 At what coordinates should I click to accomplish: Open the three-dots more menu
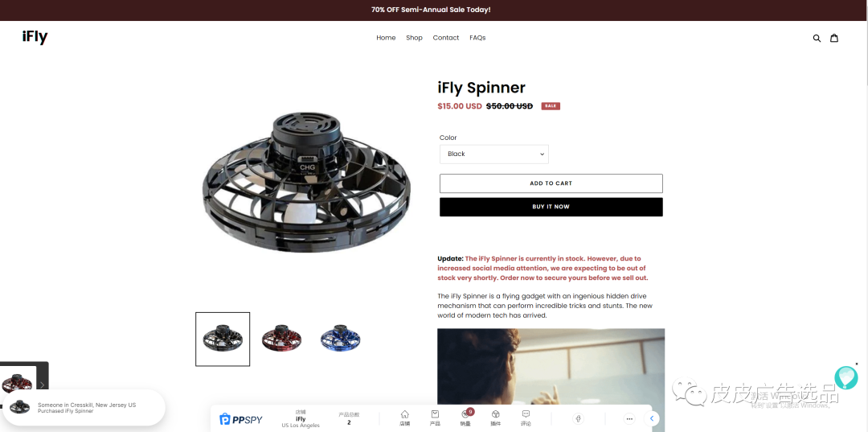click(x=628, y=418)
